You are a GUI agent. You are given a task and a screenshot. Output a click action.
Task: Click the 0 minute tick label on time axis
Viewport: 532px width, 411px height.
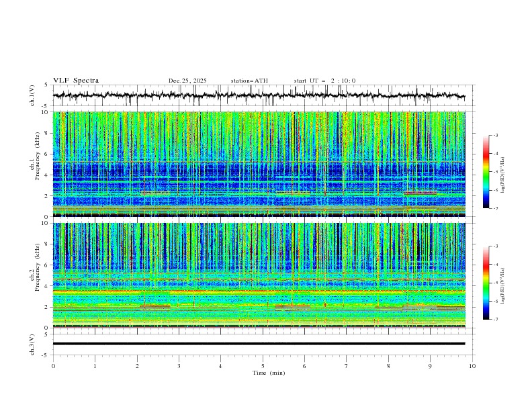click(53, 366)
